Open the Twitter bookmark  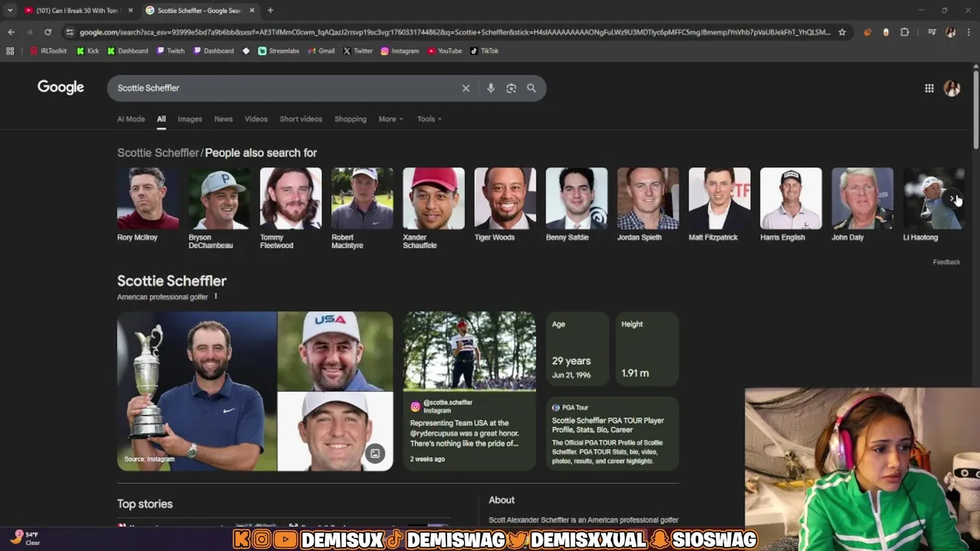click(358, 51)
